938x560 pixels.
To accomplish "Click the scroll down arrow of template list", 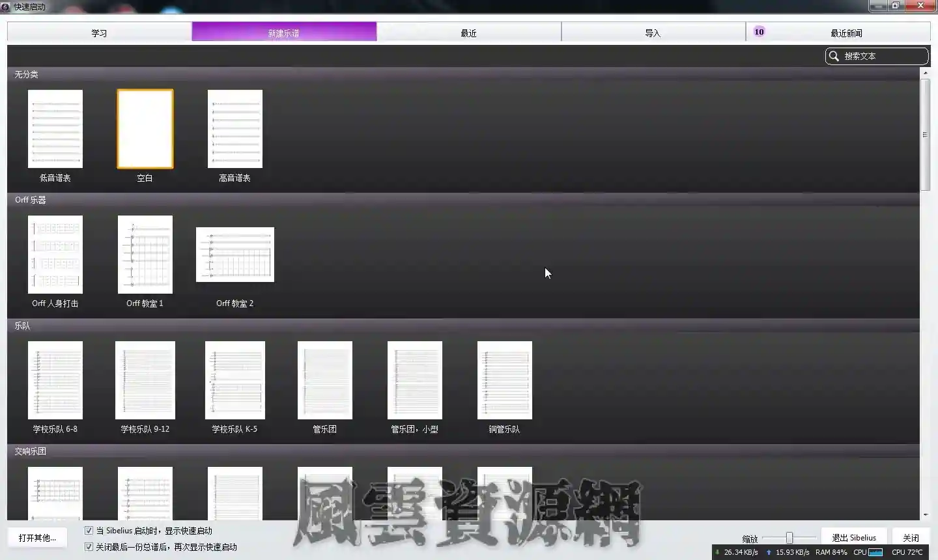I will pyautogui.click(x=925, y=515).
